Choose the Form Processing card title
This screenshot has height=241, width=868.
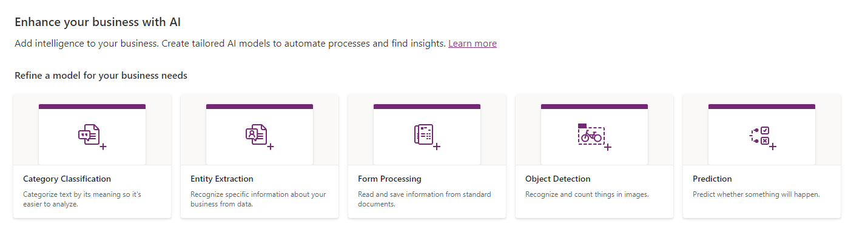[389, 179]
